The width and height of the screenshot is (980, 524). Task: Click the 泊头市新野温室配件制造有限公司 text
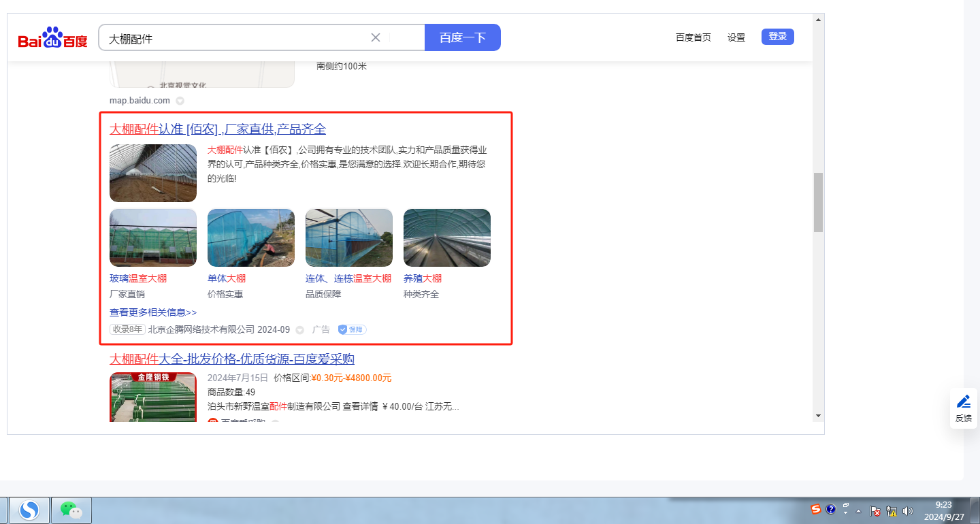click(274, 406)
